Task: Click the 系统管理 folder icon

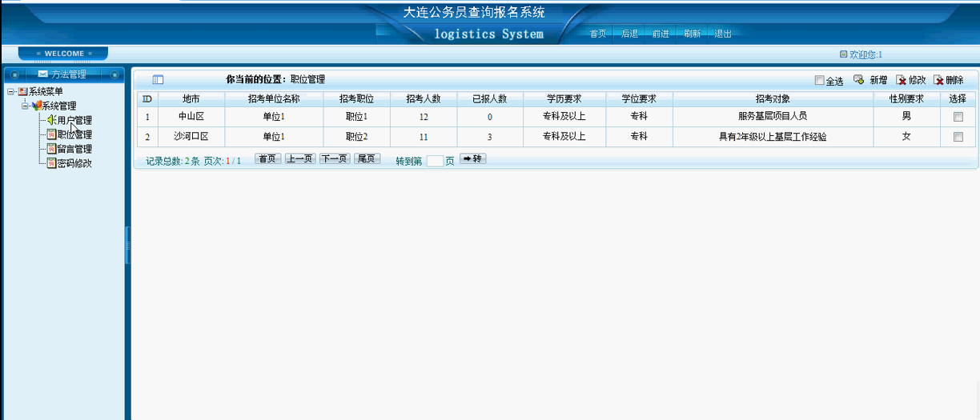Action: (36, 106)
